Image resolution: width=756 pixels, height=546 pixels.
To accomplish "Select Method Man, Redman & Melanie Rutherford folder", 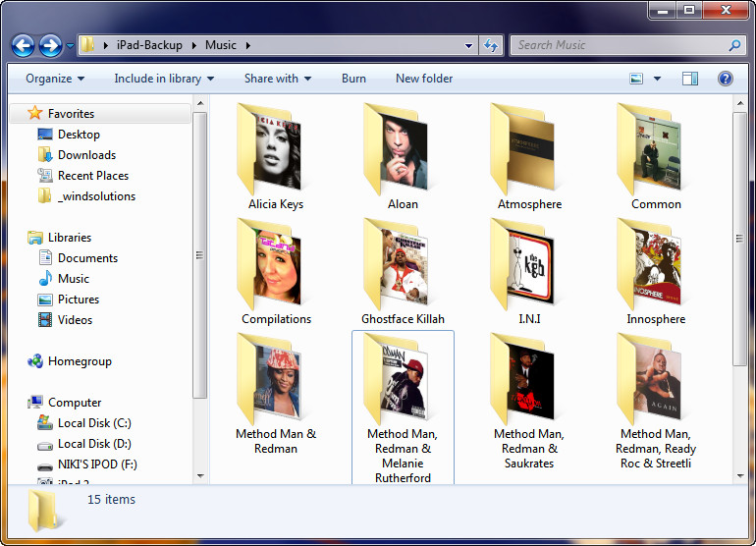I will click(403, 408).
